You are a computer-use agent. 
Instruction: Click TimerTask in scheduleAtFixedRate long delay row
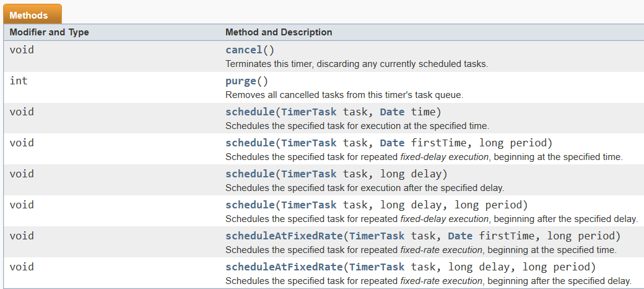[376, 267]
